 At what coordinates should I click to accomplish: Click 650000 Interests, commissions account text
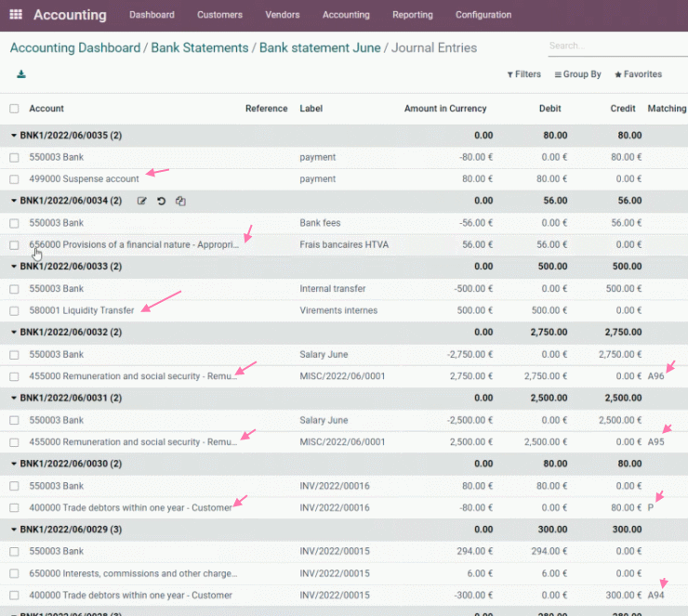133,573
